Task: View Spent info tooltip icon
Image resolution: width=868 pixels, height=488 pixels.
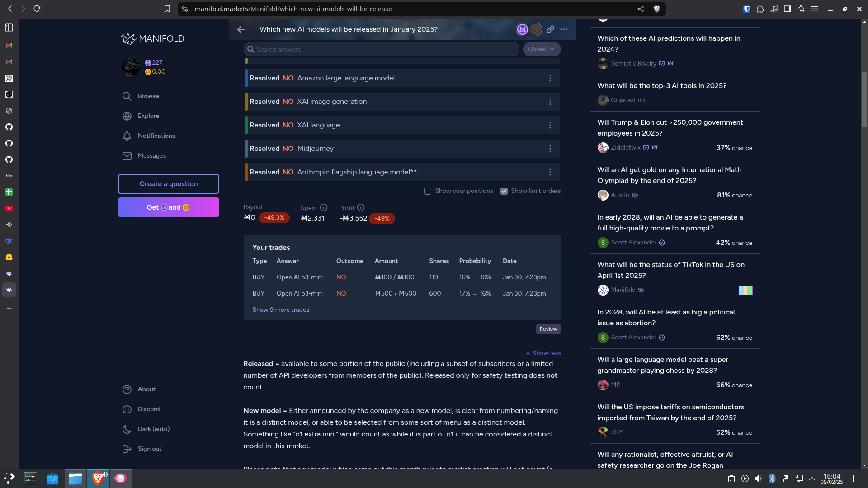Action: 324,207
